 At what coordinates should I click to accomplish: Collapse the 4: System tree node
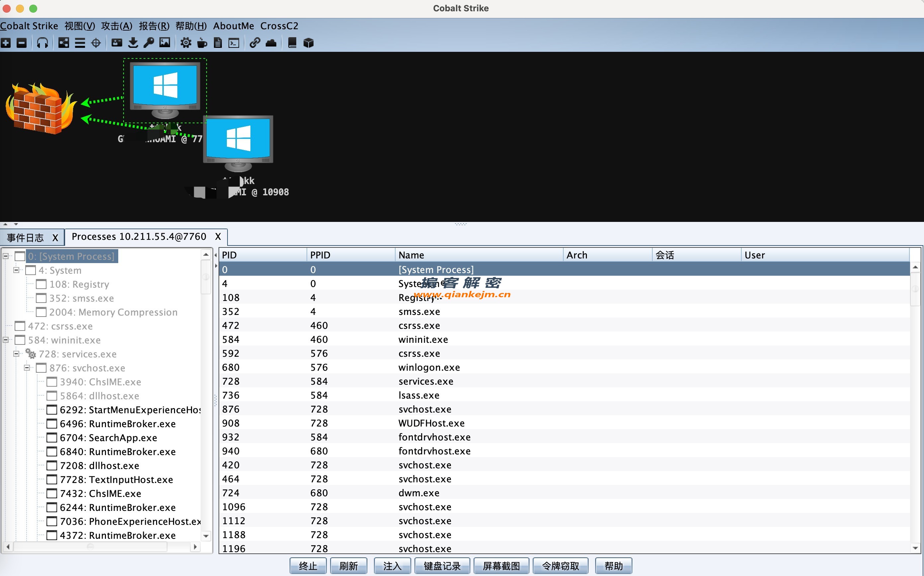coord(16,270)
